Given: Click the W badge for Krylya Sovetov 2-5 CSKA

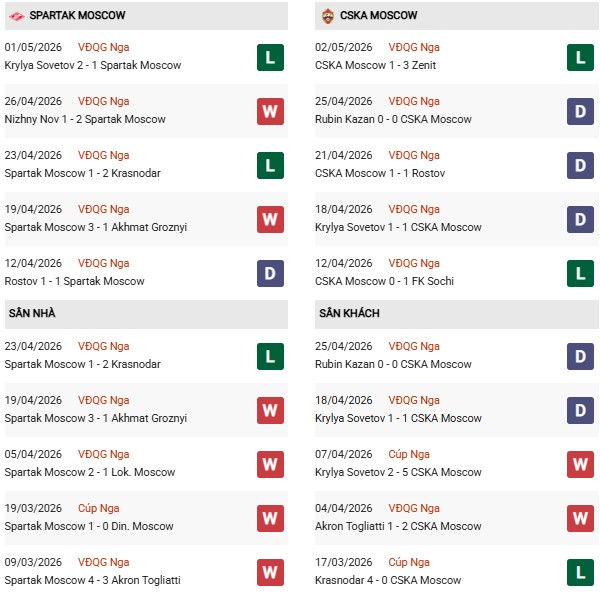Looking at the screenshot, I should tap(580, 464).
